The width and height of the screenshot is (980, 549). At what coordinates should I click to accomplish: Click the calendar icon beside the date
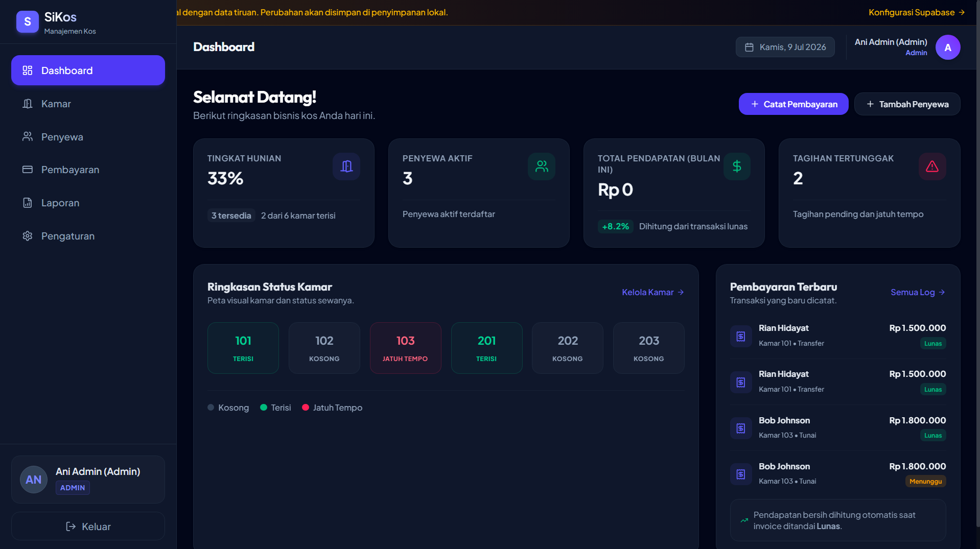click(x=749, y=47)
